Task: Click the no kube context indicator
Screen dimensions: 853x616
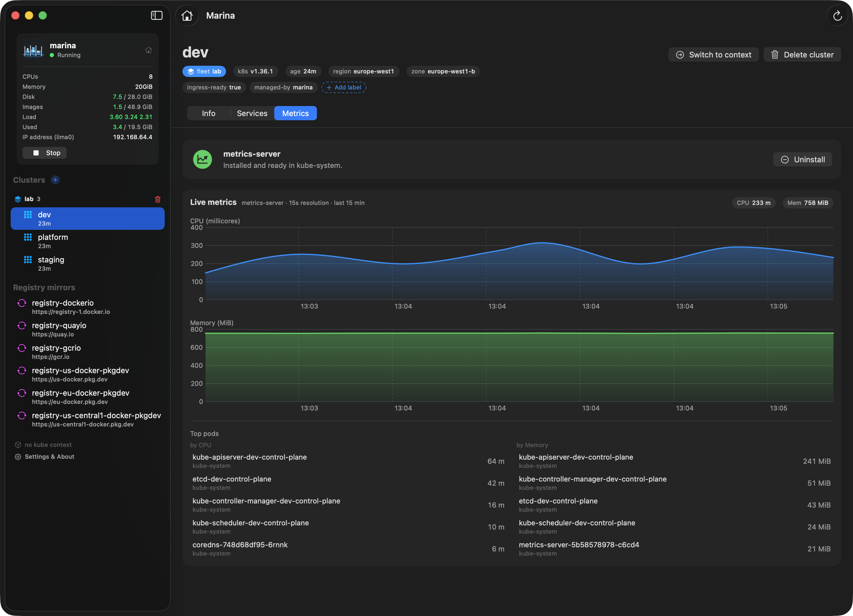Action: 43,445
